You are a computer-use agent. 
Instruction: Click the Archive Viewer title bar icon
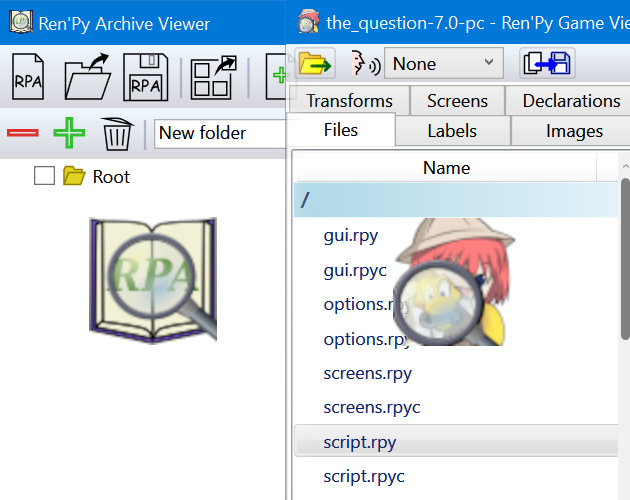(21, 23)
